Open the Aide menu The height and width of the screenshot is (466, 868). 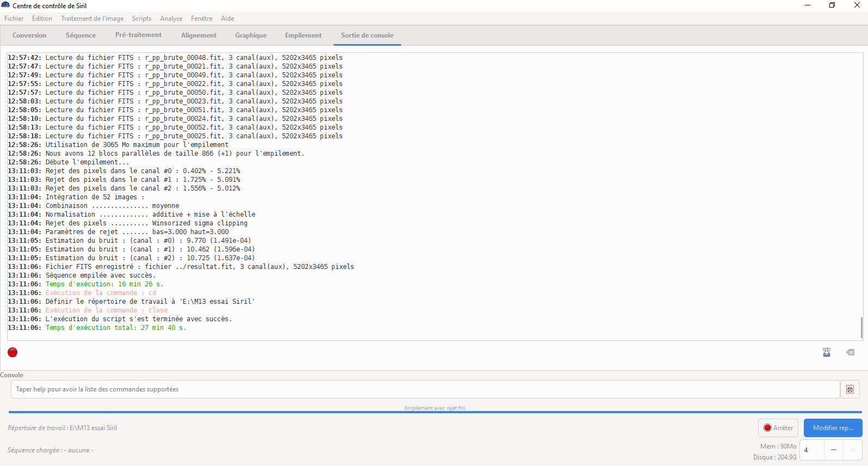click(x=227, y=19)
